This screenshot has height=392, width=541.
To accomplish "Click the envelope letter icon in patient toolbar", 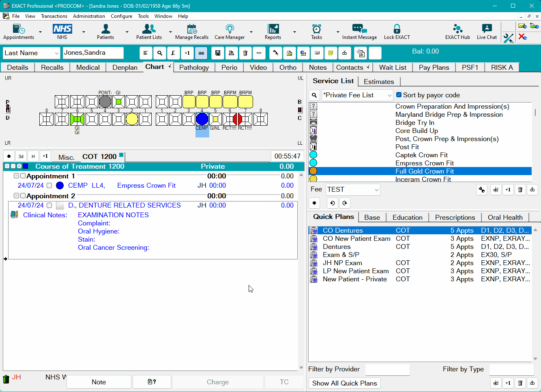I will (289, 53).
